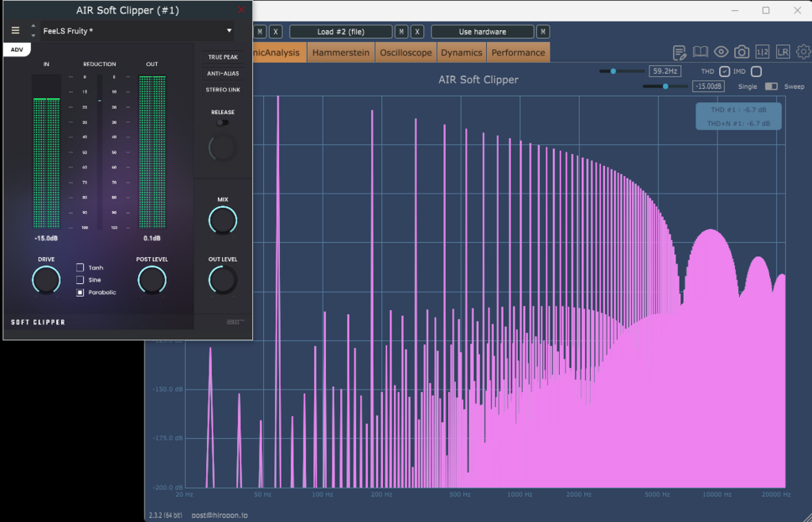Click the THD #1 readout box
The width and height of the screenshot is (812, 522).
[738, 117]
